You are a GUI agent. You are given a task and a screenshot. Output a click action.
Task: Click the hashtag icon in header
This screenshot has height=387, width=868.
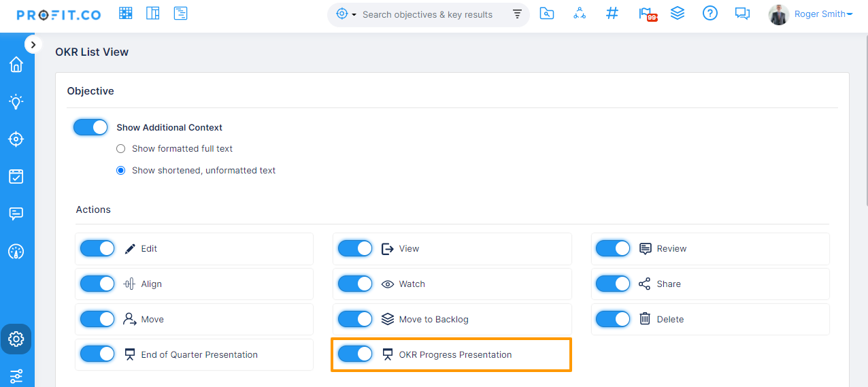[x=612, y=14]
